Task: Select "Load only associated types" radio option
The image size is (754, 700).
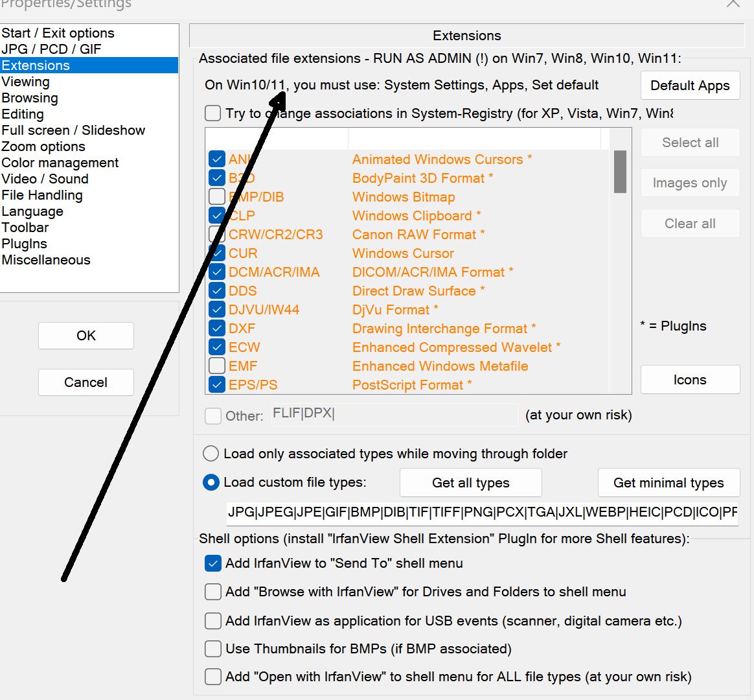Action: click(211, 453)
